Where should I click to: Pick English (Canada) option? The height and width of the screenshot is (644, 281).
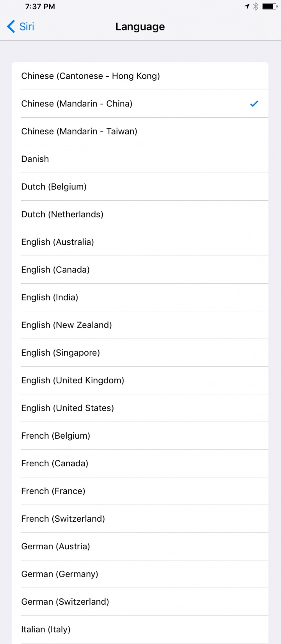point(140,270)
